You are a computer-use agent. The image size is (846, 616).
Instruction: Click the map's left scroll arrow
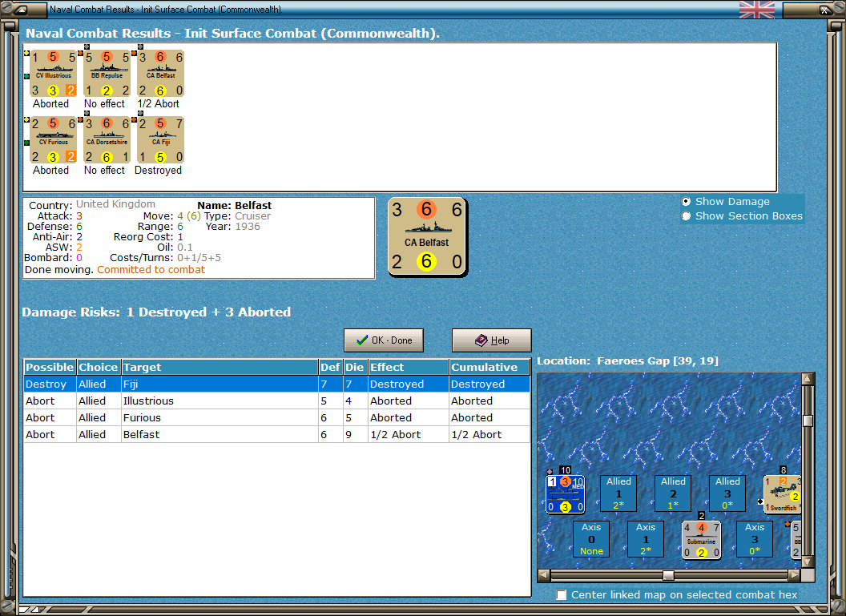544,575
